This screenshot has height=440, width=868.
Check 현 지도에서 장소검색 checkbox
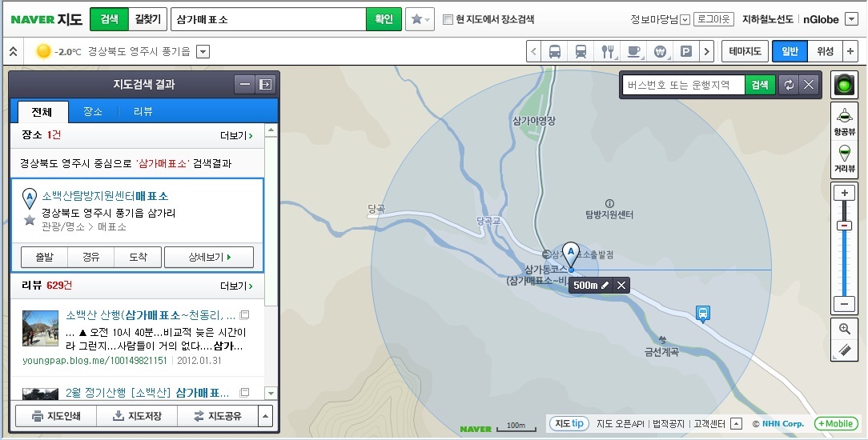coord(448,20)
